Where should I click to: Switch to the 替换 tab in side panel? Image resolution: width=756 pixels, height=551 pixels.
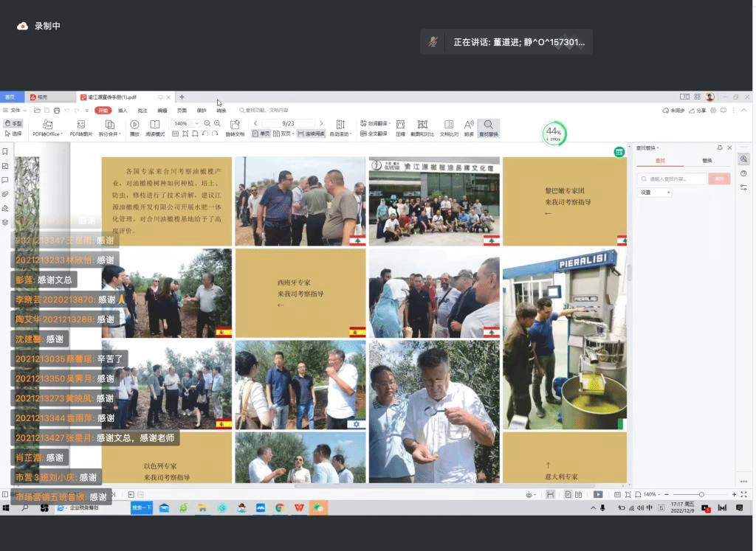(x=707, y=160)
